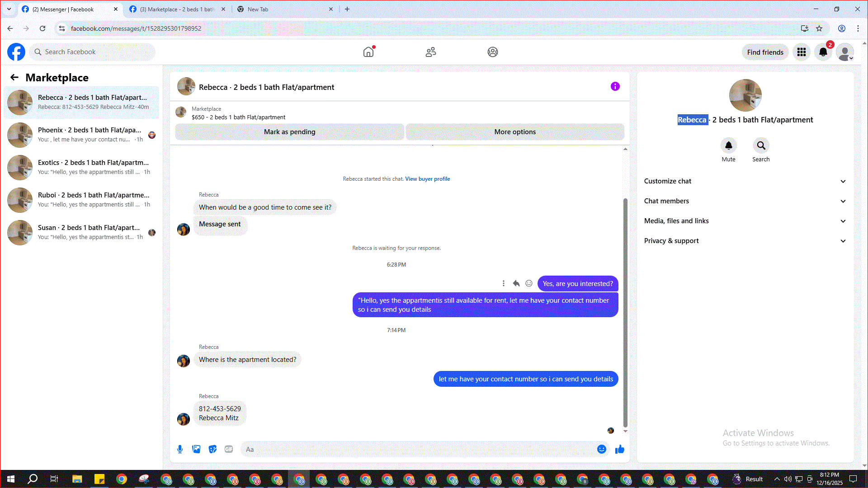Open the account profile avatar menu

[844, 52]
